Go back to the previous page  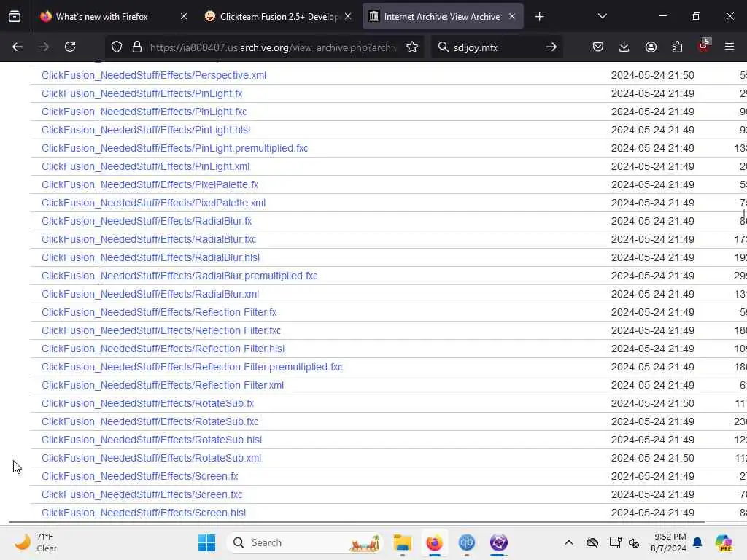click(18, 47)
